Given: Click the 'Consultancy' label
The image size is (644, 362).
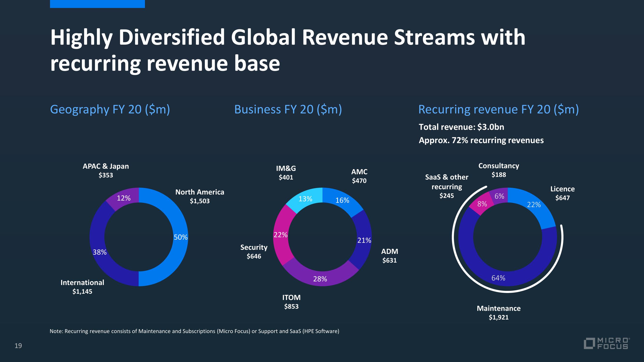Looking at the screenshot, I should [x=499, y=166].
